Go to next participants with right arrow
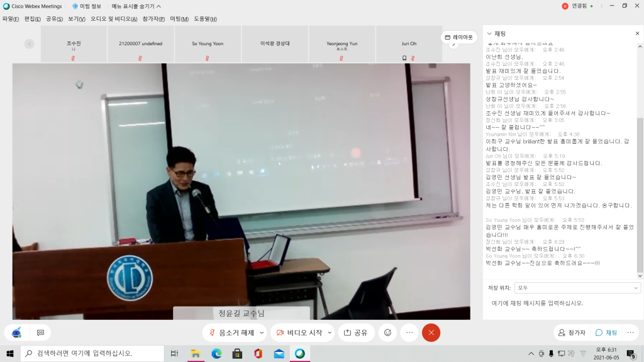The image size is (644, 362). click(x=453, y=45)
